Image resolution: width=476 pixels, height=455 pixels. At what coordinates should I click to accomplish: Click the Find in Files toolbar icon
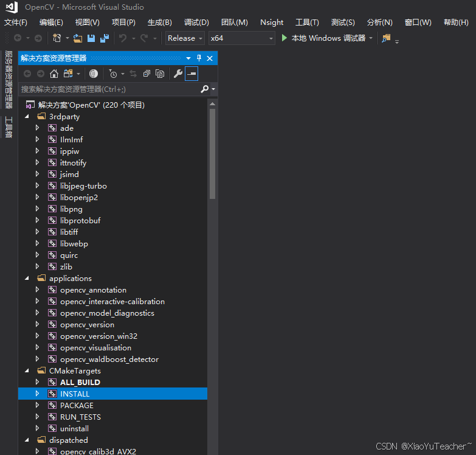[x=386, y=38]
